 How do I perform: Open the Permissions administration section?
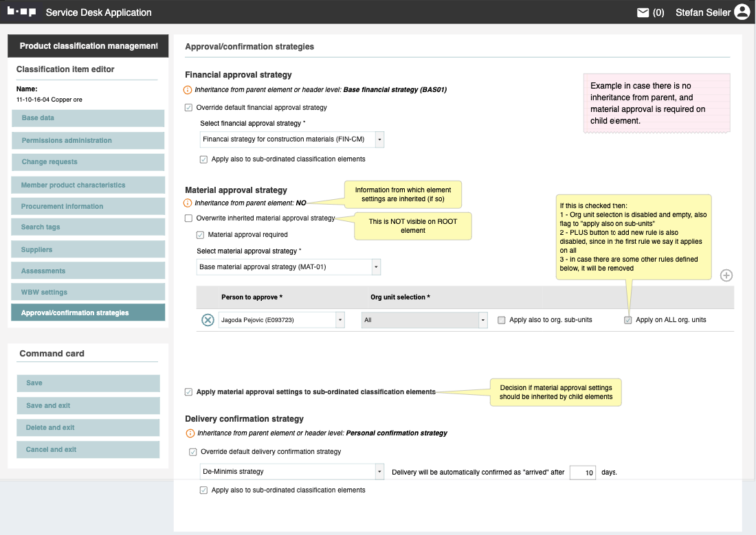click(88, 140)
